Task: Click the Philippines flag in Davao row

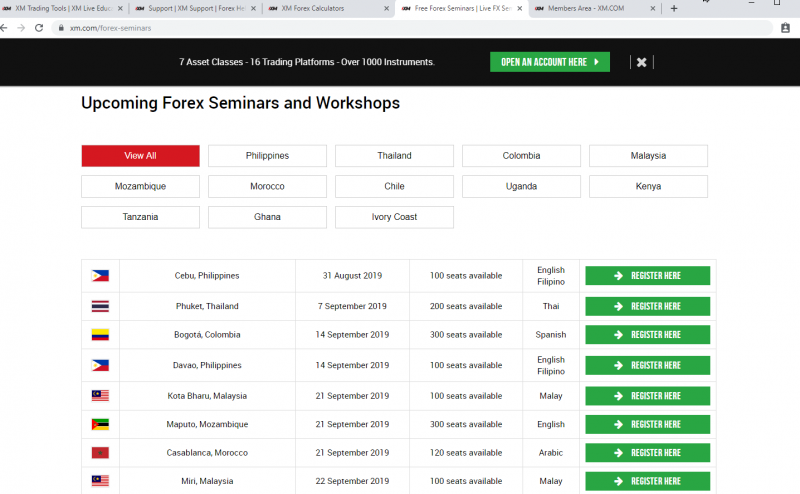Action: point(100,365)
